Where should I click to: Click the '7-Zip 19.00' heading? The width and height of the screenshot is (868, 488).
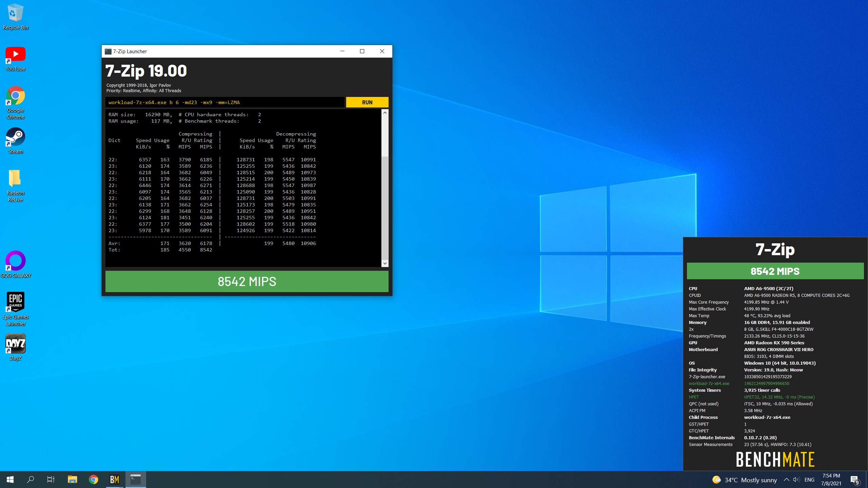(x=146, y=71)
